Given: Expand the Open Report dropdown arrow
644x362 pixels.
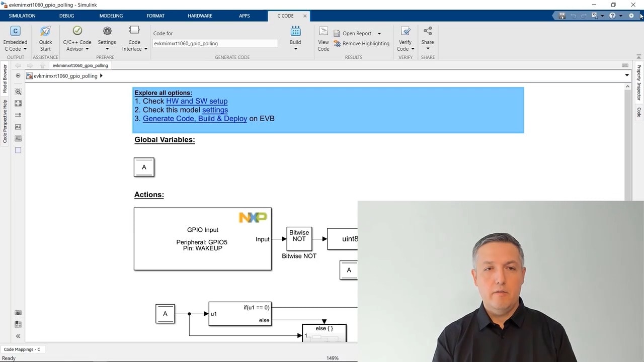Looking at the screenshot, I should click(x=379, y=34).
